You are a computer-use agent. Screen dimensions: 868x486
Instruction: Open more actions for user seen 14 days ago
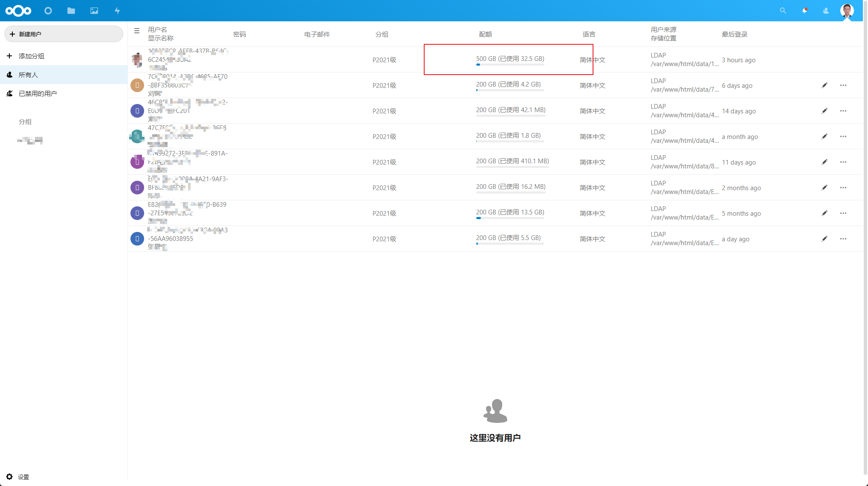tap(843, 111)
